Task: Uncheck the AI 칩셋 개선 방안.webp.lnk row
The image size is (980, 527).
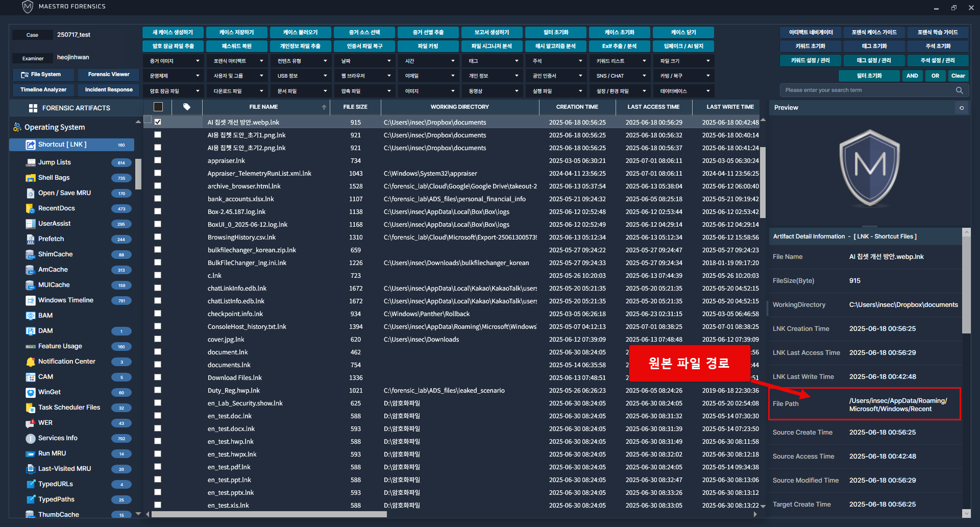Action: (158, 122)
